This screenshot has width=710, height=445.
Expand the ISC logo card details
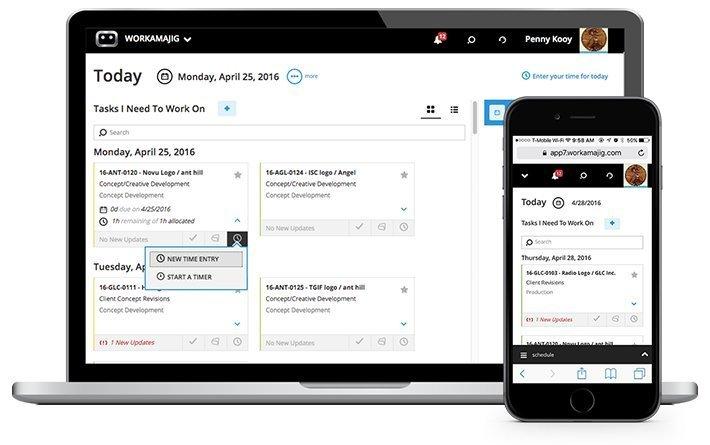point(404,209)
